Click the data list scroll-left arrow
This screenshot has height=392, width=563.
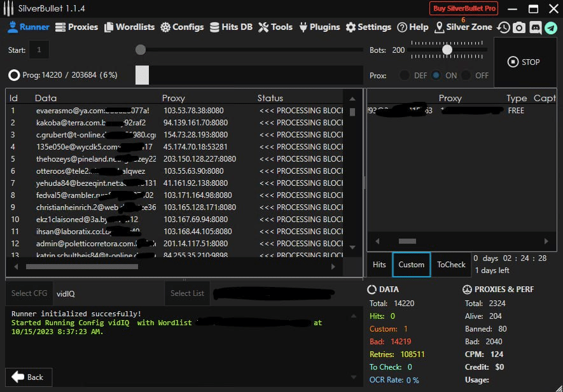[16, 267]
